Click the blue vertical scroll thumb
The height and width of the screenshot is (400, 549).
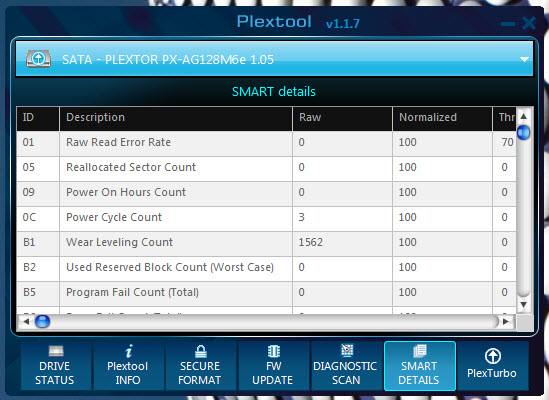click(x=523, y=132)
